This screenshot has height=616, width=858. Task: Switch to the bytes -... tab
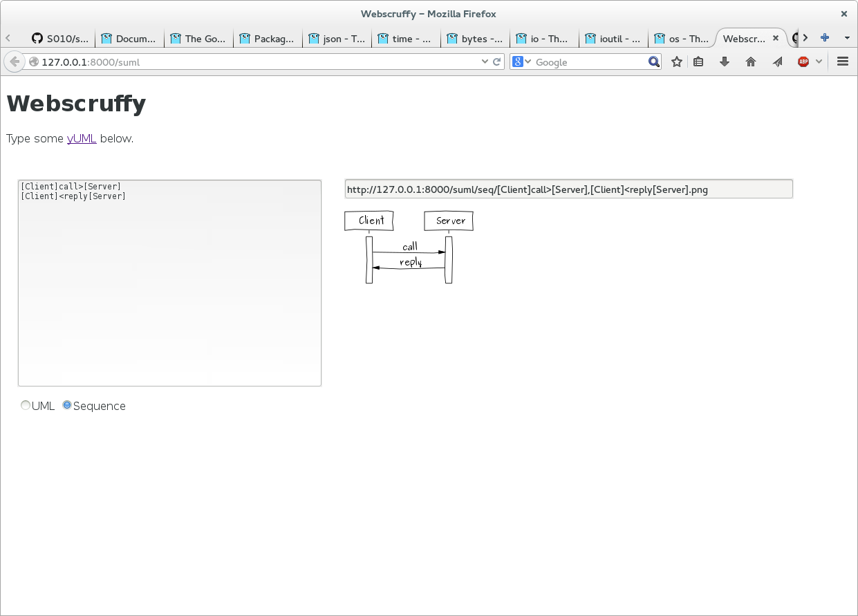[475, 39]
